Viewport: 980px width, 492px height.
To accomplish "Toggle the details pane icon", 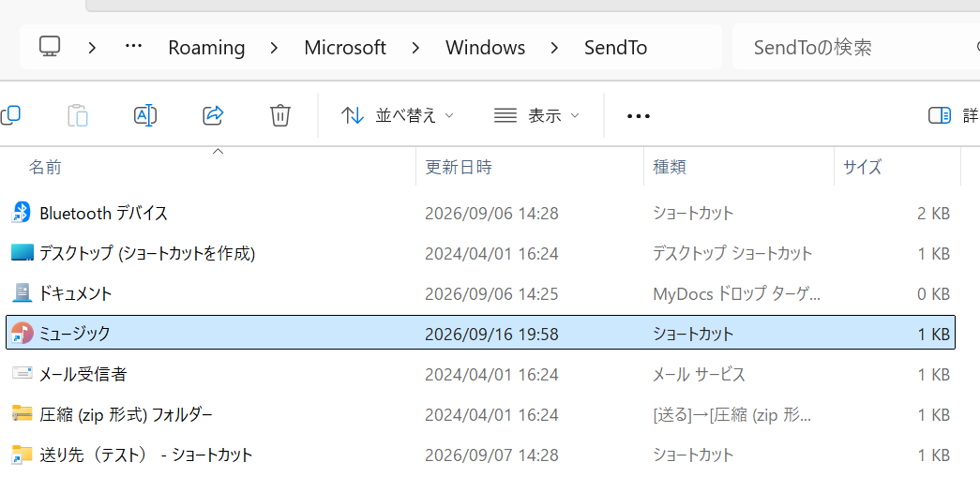I will (940, 115).
